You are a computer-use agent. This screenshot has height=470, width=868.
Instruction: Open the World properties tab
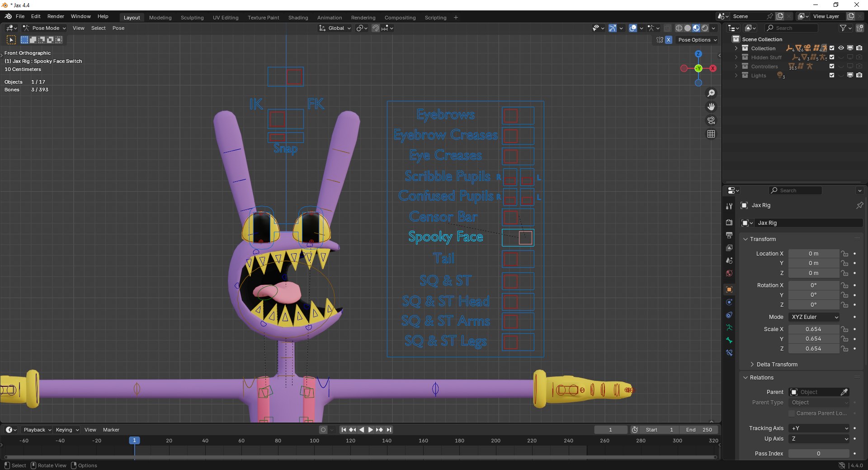point(729,273)
